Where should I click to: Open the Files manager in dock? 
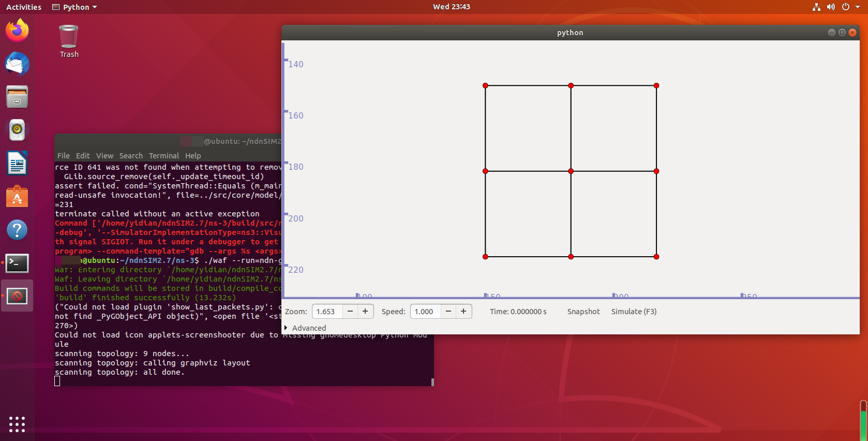[17, 97]
